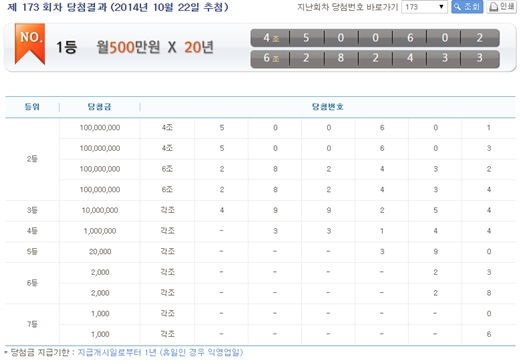The image size is (520, 364).
Task: Click the 20,000 prize amount
Action: [100, 252]
